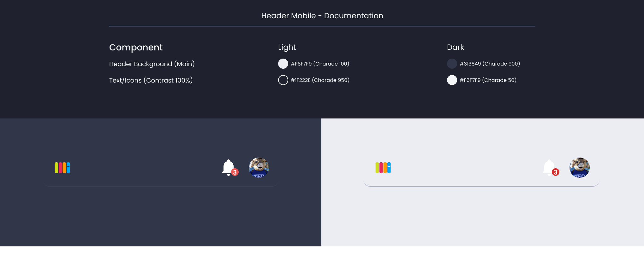Click the colorful logo in the light header
Screen dimensions: 644x259
(x=383, y=168)
